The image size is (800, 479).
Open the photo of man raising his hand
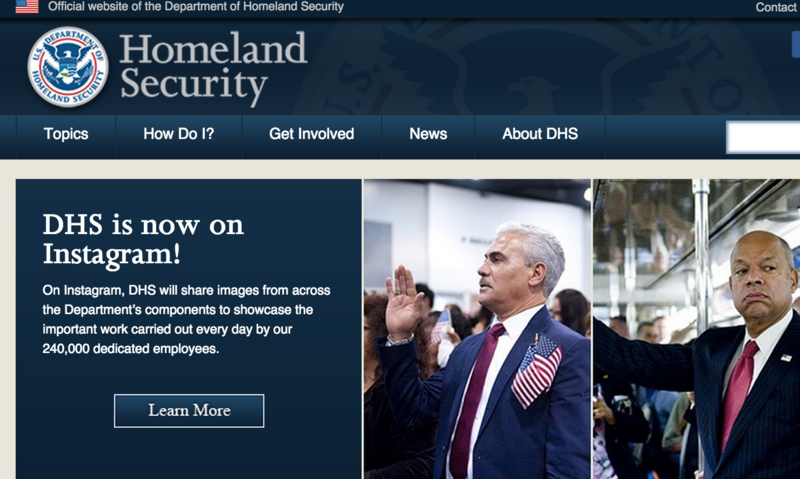[x=477, y=329]
